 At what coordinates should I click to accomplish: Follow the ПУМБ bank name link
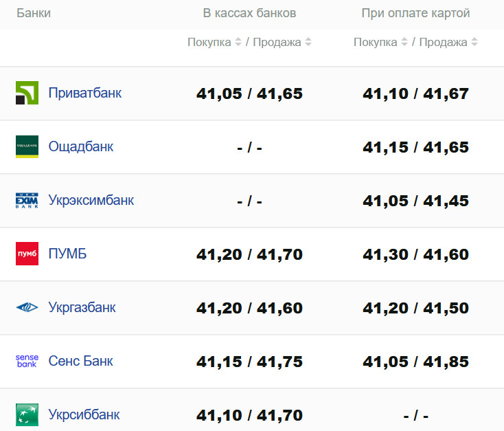click(x=67, y=254)
